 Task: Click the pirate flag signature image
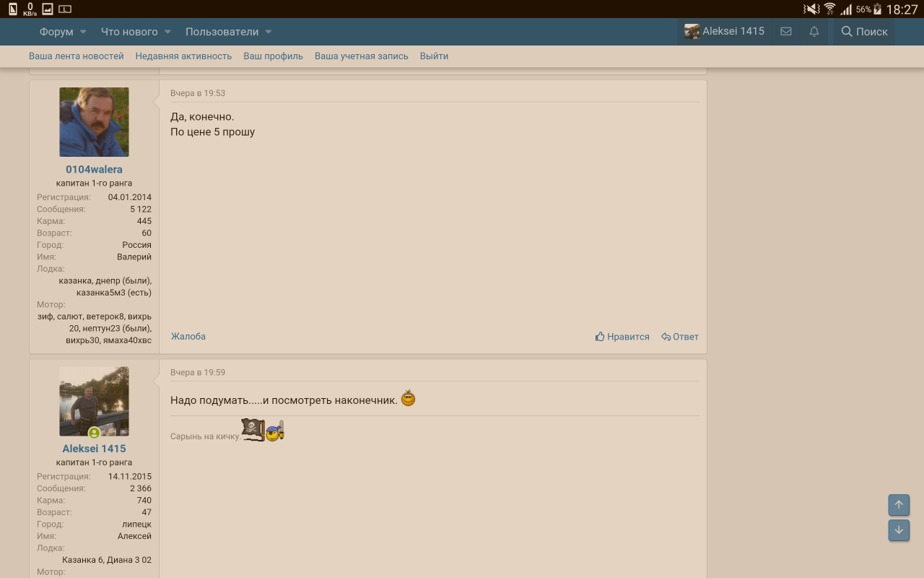click(x=253, y=430)
